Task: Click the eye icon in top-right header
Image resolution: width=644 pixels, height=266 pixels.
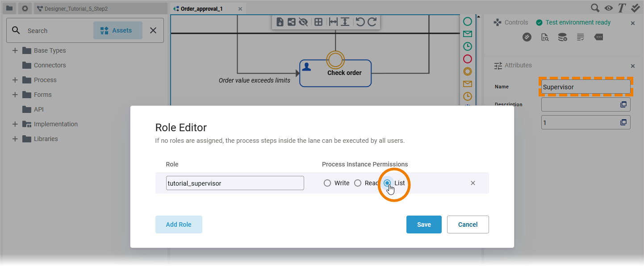Action: (x=608, y=8)
